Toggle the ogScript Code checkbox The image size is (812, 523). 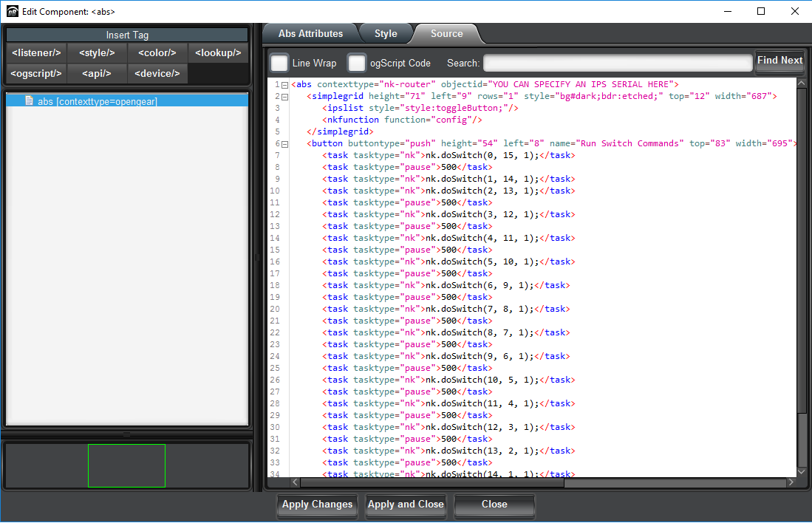[x=357, y=64]
